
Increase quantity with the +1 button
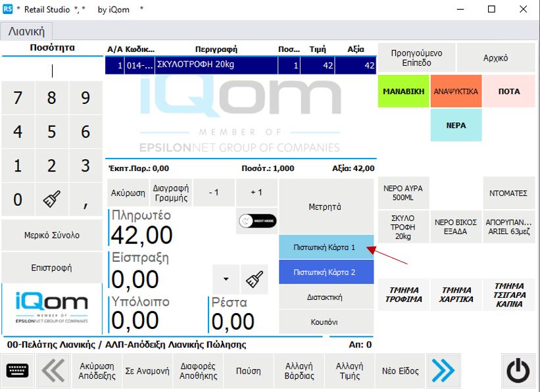pyautogui.click(x=257, y=193)
